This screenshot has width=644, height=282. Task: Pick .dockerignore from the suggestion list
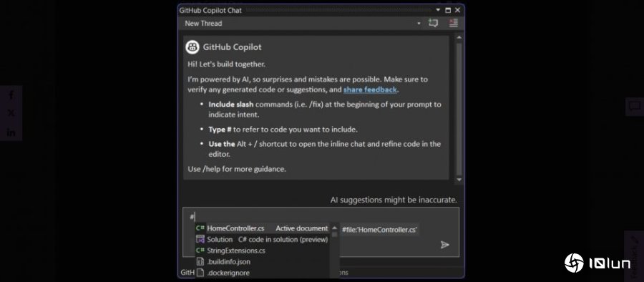tap(263, 273)
